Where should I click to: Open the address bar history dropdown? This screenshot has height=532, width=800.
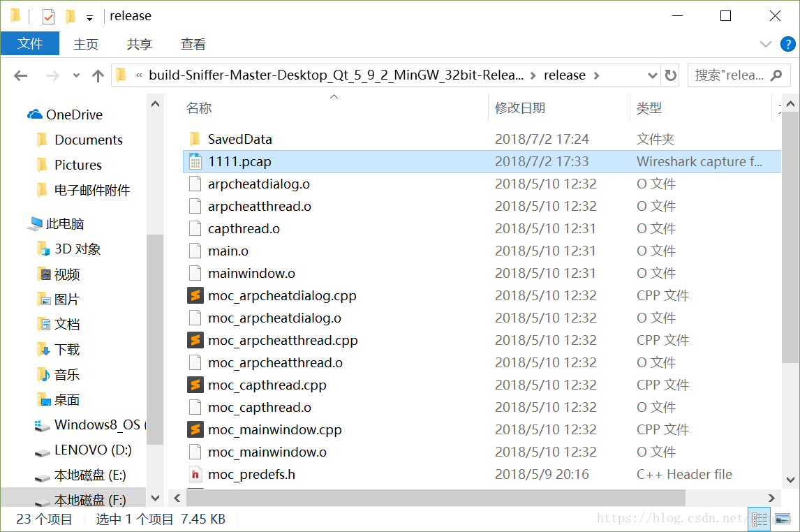[x=651, y=75]
